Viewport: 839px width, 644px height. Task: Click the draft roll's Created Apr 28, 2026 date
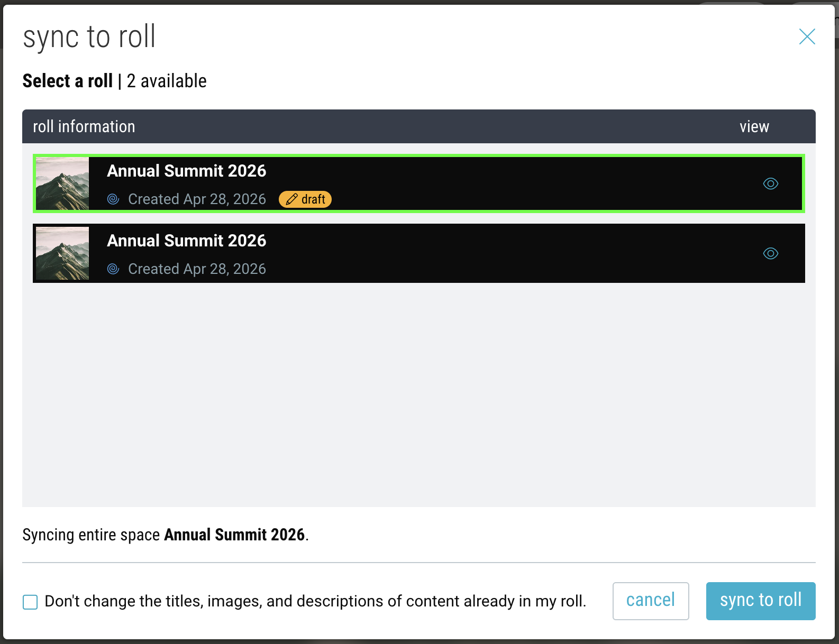tap(197, 199)
